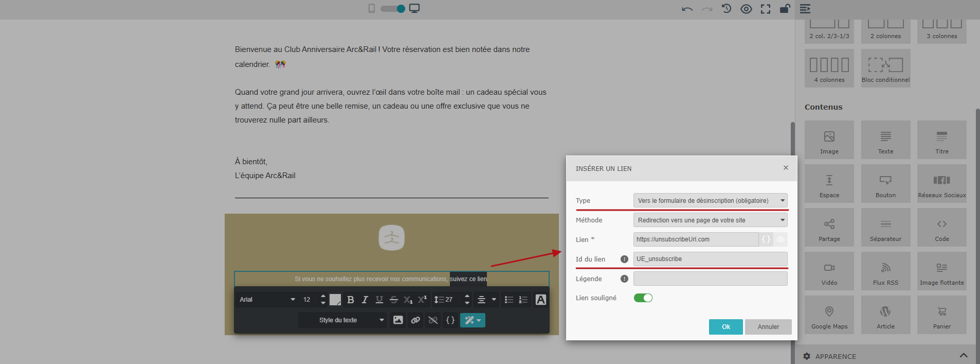The image size is (980, 364).
Task: Click the Ok button
Action: pos(726,327)
